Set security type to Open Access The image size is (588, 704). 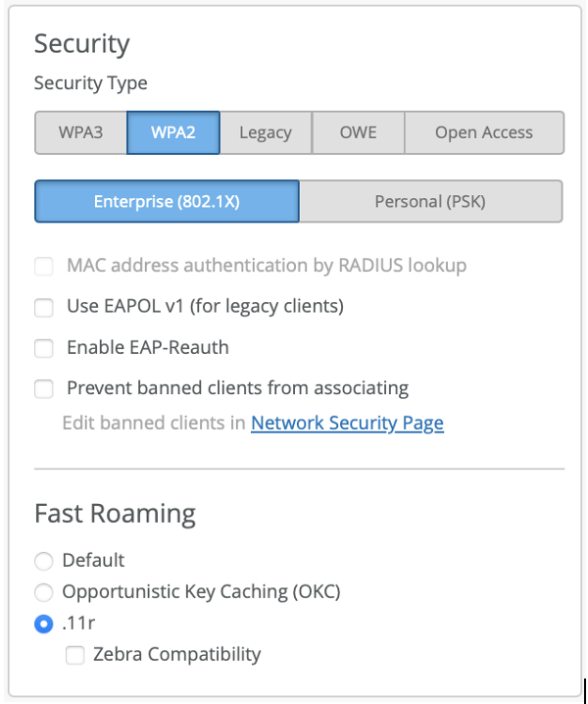(484, 132)
